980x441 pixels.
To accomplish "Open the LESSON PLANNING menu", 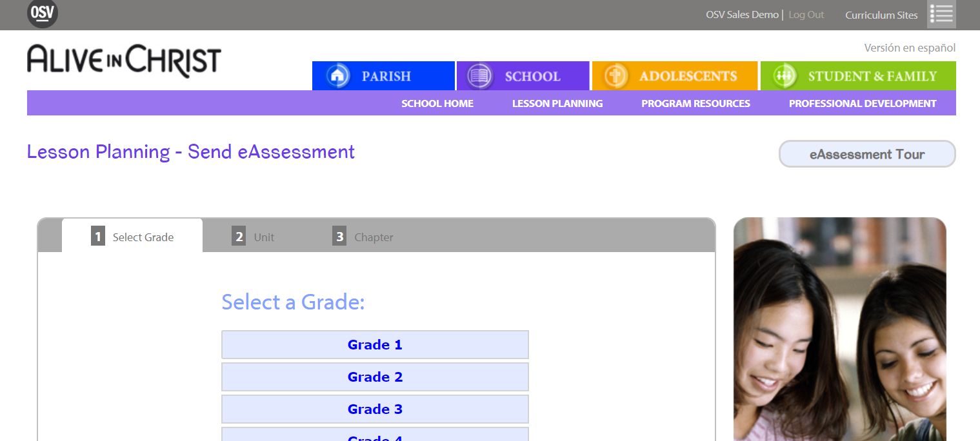I will (557, 103).
